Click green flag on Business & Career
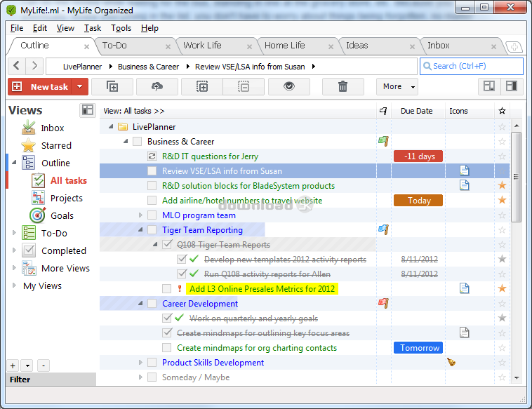 pyautogui.click(x=383, y=141)
